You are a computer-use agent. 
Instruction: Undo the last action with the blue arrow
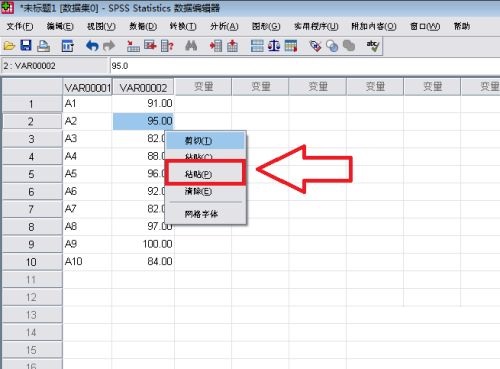click(x=92, y=46)
